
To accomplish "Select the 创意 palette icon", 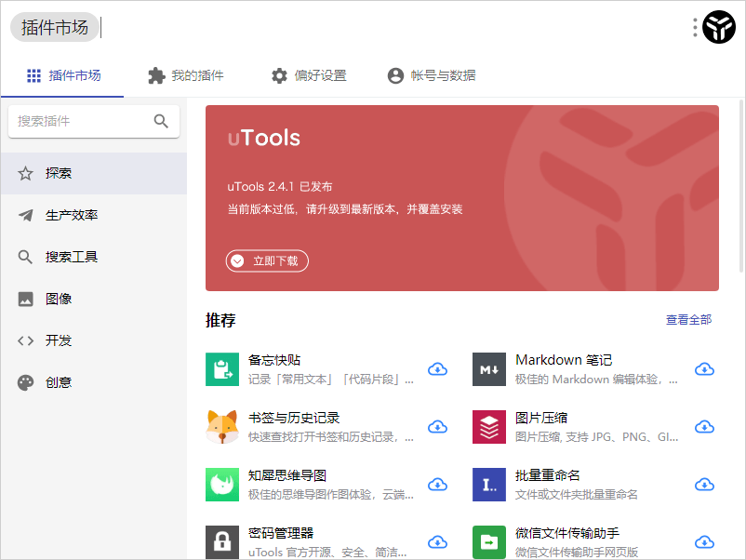I will pos(25,381).
